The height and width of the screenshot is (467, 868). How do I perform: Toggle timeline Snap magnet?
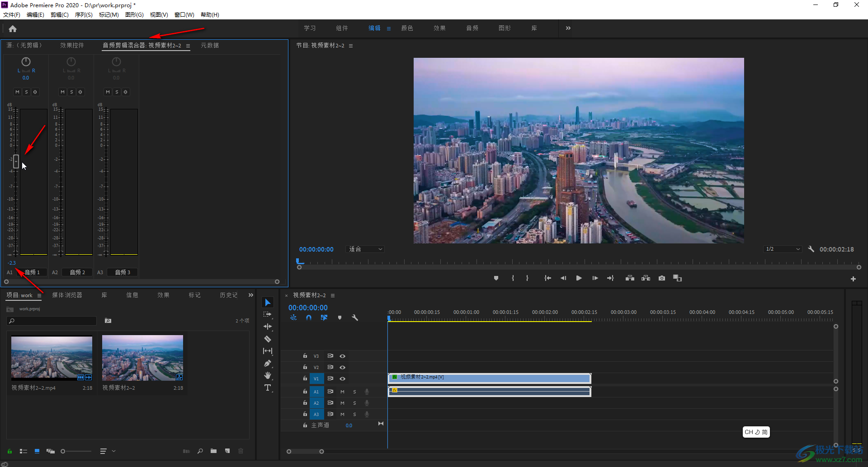pyautogui.click(x=309, y=318)
